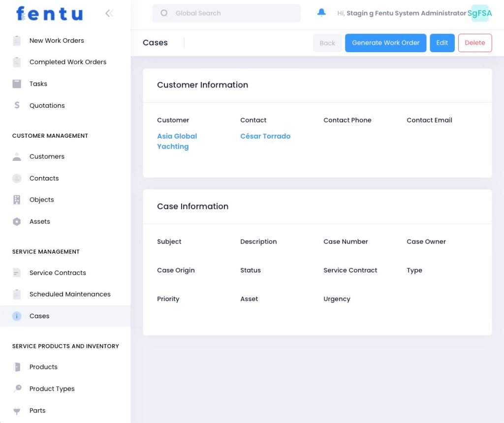The image size is (504, 423).
Task: Click the Objects building icon
Action: coord(17,200)
